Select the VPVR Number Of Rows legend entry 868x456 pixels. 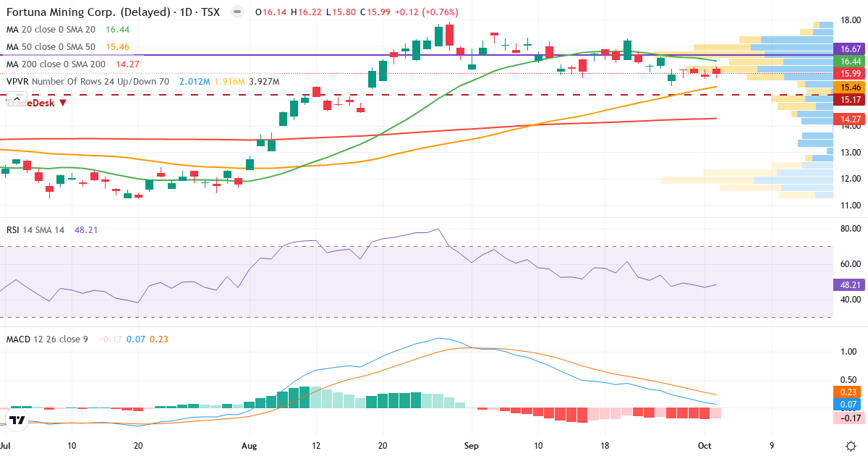point(88,82)
